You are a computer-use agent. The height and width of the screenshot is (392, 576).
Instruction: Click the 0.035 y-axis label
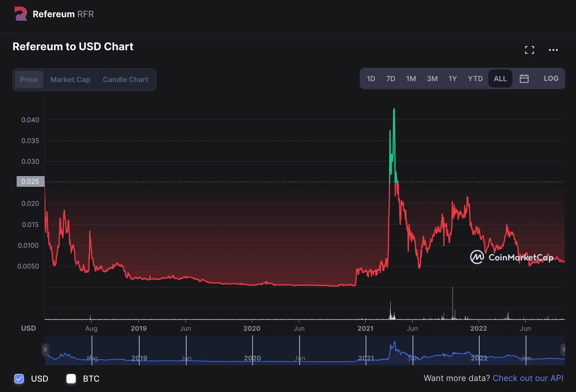tap(30, 141)
